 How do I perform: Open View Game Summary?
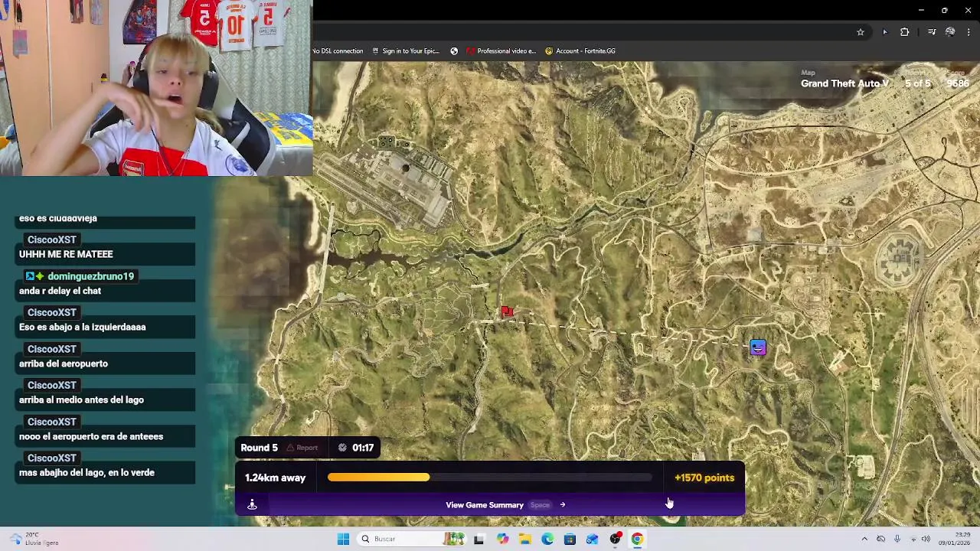pos(505,505)
